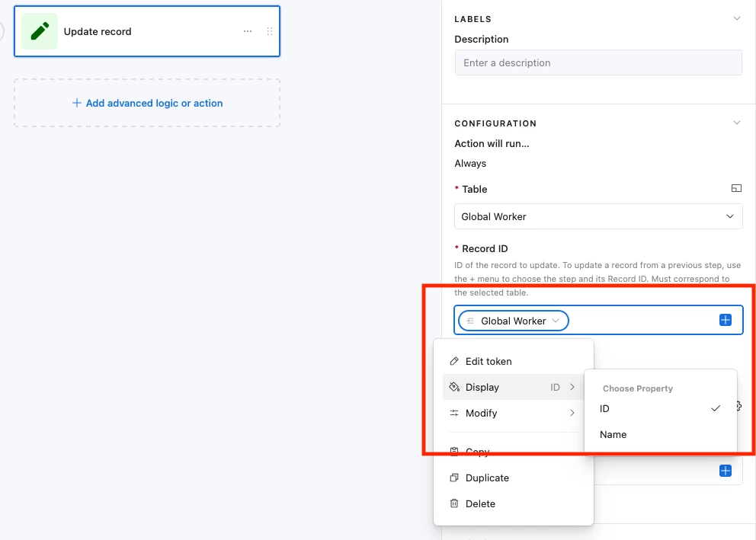Click the blue plus in Record ID field
Viewport: 756px width, 540px height.
point(726,320)
